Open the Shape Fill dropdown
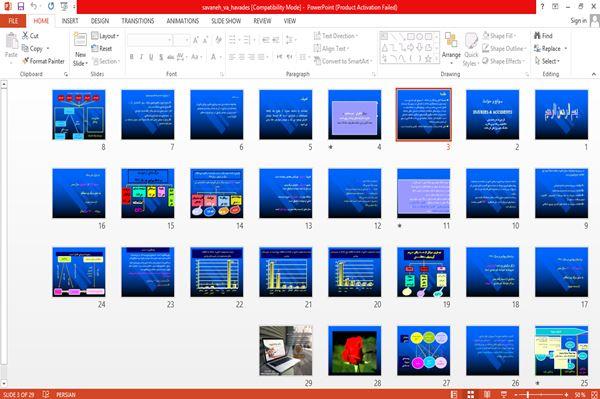The height and width of the screenshot is (399, 600). coord(499,36)
